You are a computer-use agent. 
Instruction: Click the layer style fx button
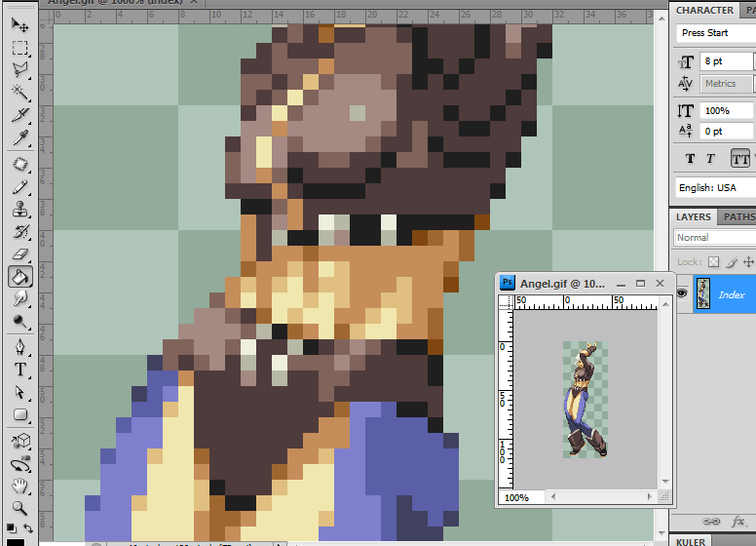point(738,522)
